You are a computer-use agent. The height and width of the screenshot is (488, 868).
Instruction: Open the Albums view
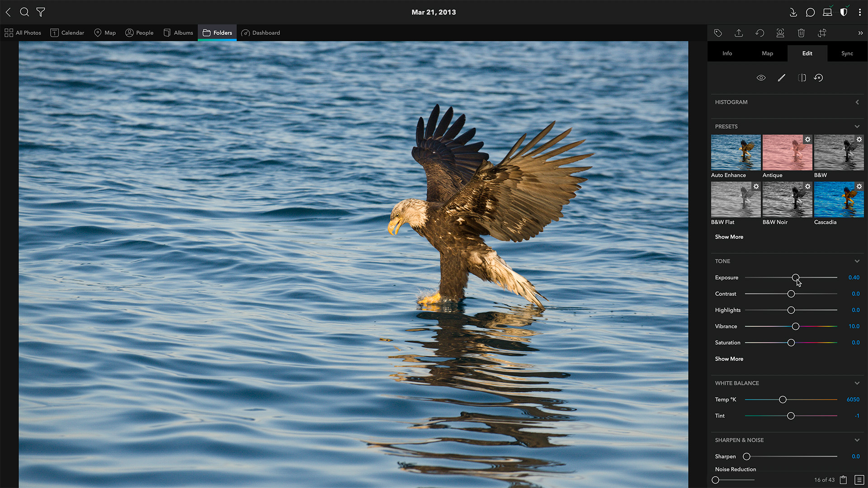pyautogui.click(x=178, y=33)
